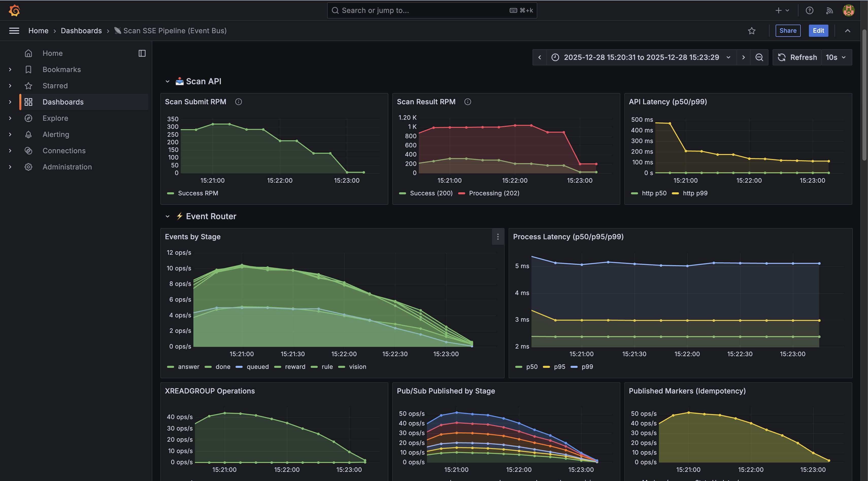The width and height of the screenshot is (868, 481).
Task: Open the 10s refresh interval dropdown
Action: click(836, 57)
